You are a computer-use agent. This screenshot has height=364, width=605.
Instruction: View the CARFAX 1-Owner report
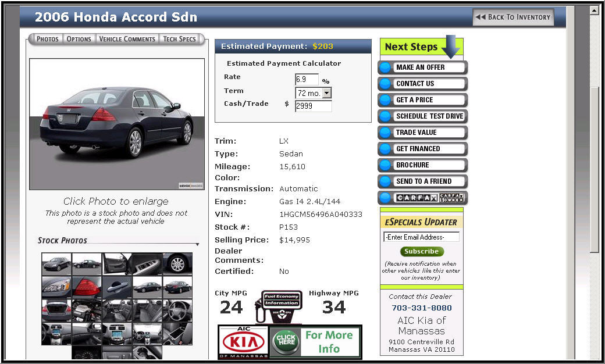click(422, 198)
